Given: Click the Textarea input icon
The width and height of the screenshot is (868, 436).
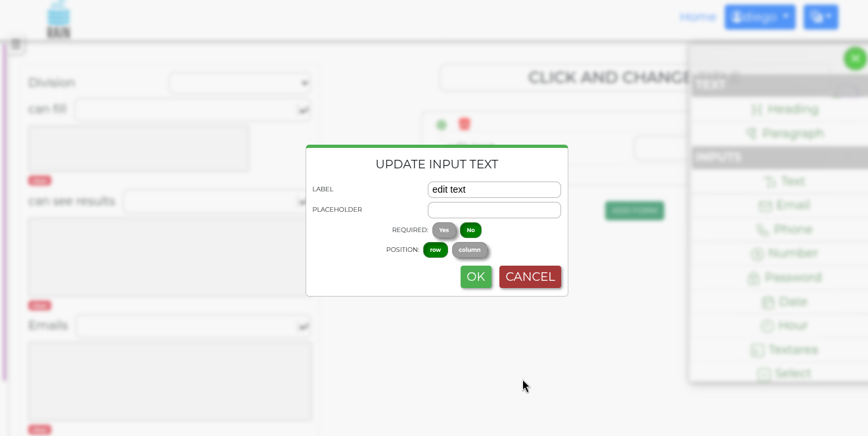Looking at the screenshot, I should point(757,351).
